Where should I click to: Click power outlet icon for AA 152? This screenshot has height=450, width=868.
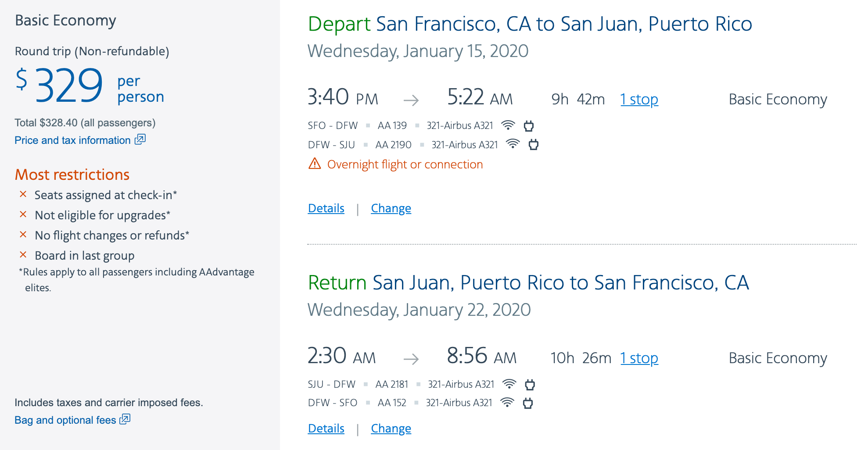click(528, 403)
